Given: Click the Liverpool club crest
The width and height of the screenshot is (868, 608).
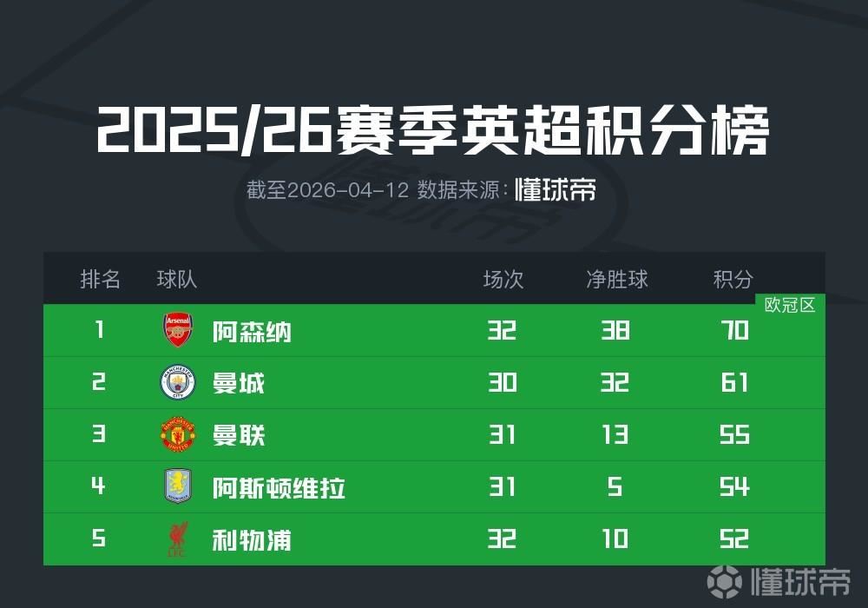Looking at the screenshot, I should (x=179, y=539).
